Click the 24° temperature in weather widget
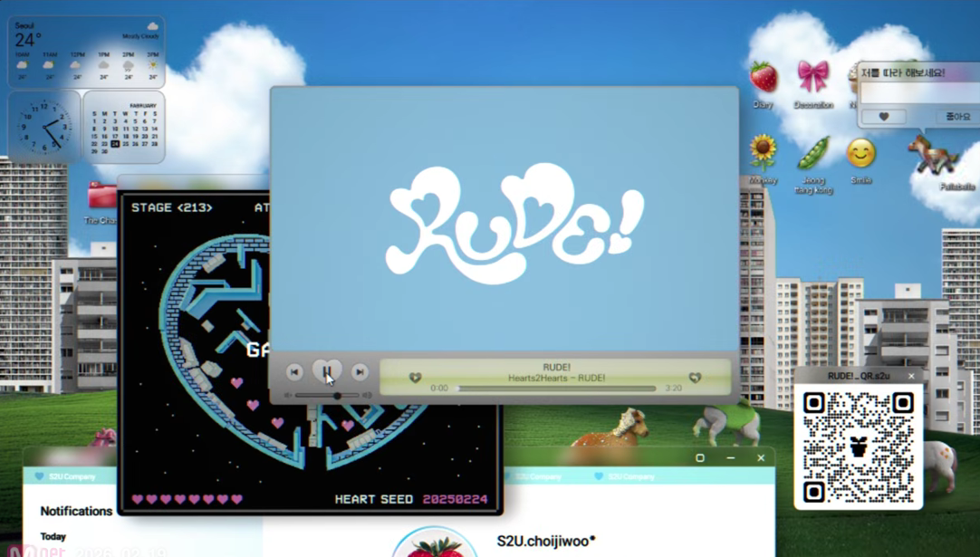Viewport: 980px width, 557px height. pos(28,41)
